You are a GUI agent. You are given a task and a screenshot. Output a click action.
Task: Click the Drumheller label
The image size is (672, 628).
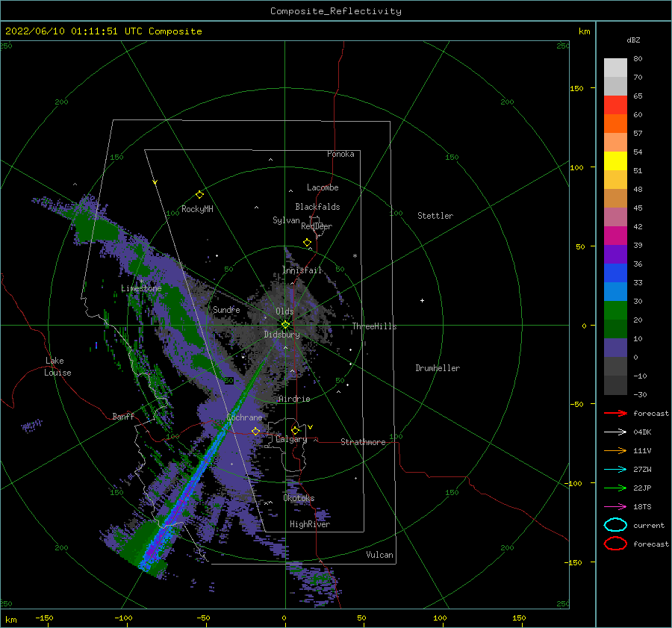click(438, 368)
